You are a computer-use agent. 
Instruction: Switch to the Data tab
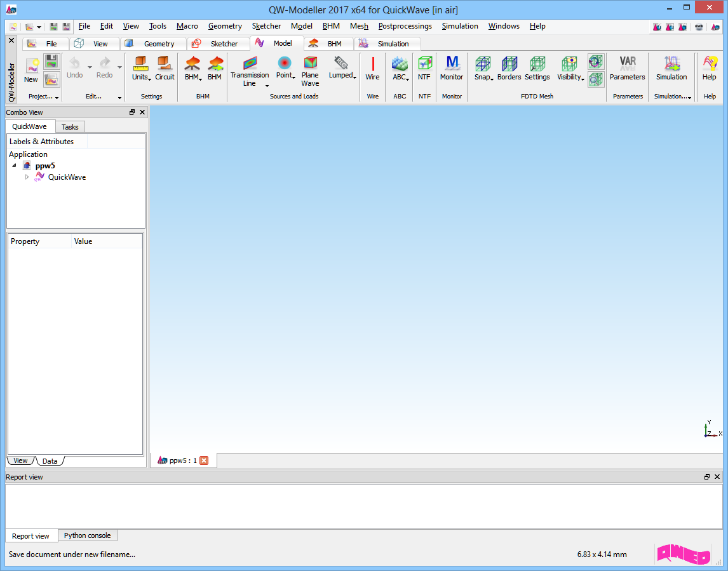click(50, 461)
